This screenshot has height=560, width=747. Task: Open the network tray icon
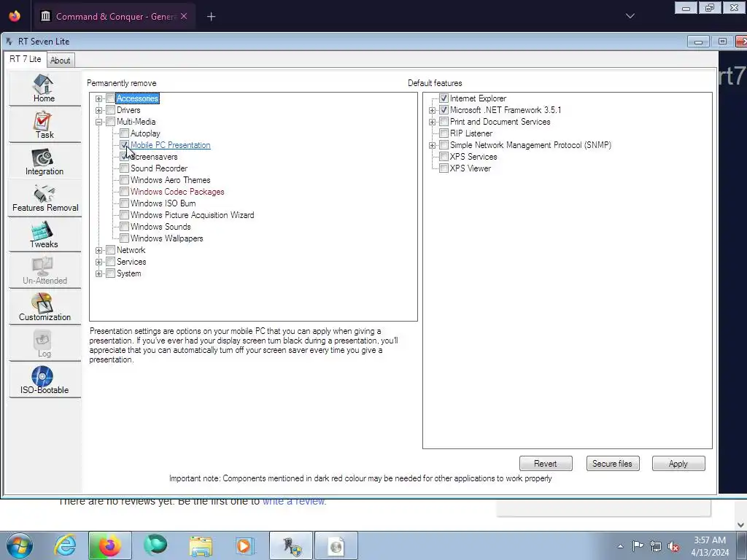pos(656,546)
